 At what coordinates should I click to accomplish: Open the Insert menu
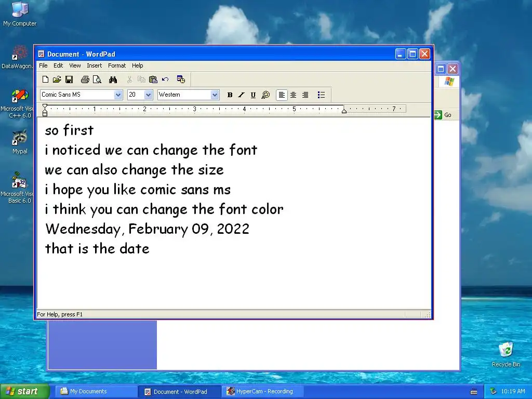click(94, 65)
